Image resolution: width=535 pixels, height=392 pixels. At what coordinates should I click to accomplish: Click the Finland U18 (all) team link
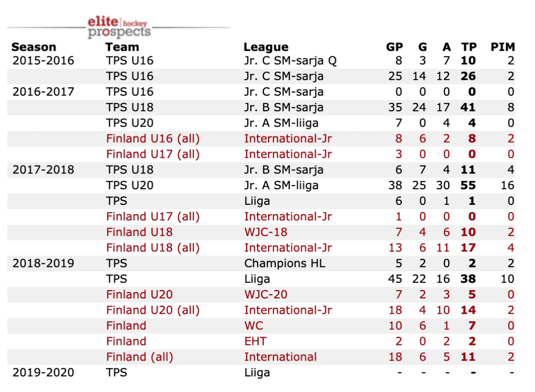pos(153,248)
